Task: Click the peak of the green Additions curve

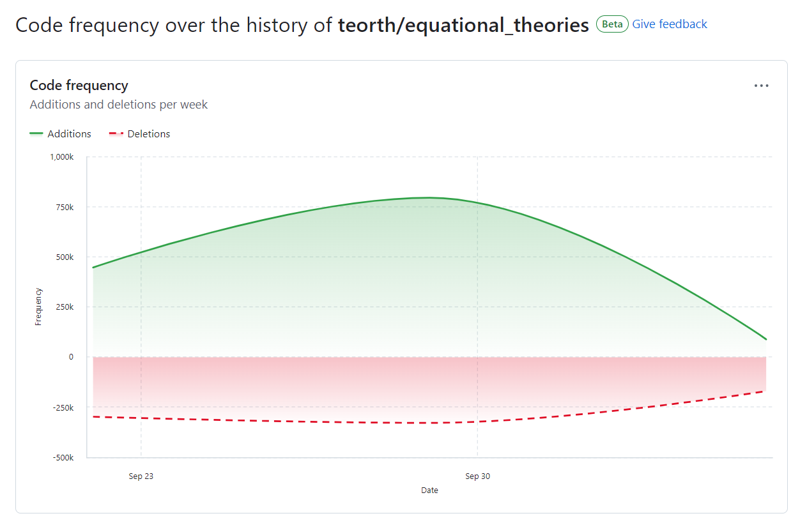Action: 429,197
